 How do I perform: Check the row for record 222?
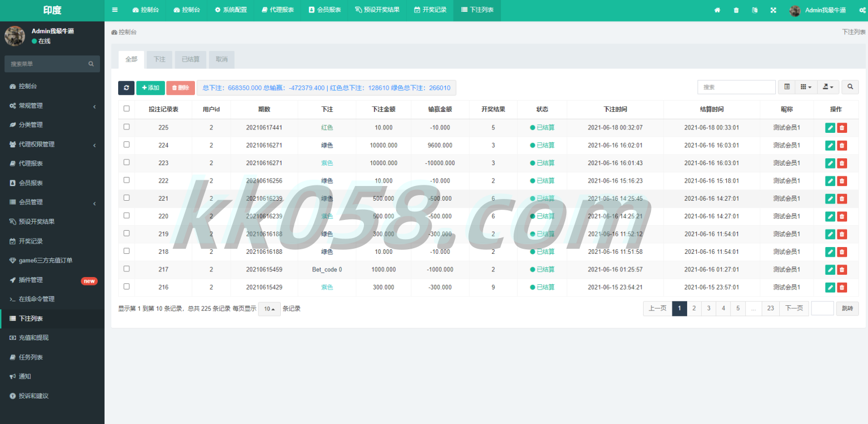(127, 180)
